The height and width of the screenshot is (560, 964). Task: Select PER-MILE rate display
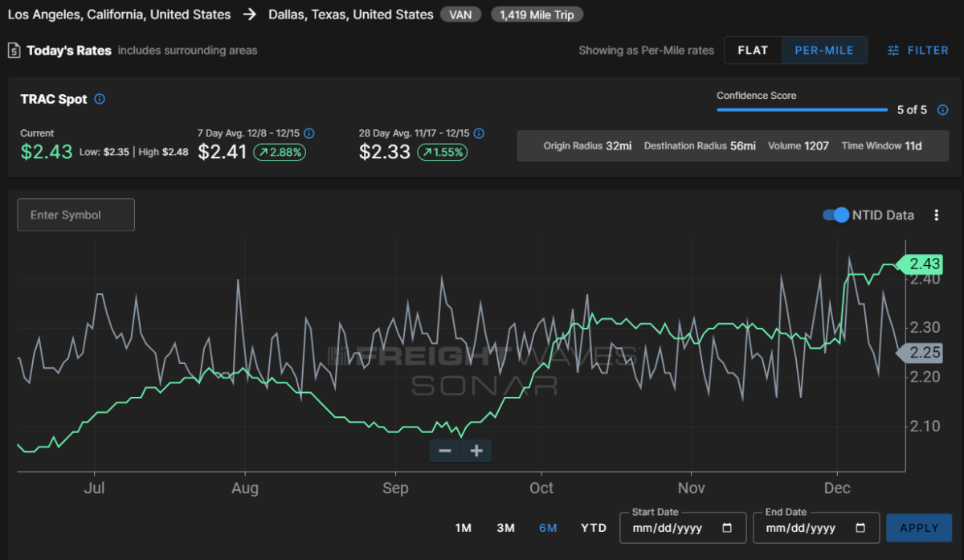coord(823,50)
